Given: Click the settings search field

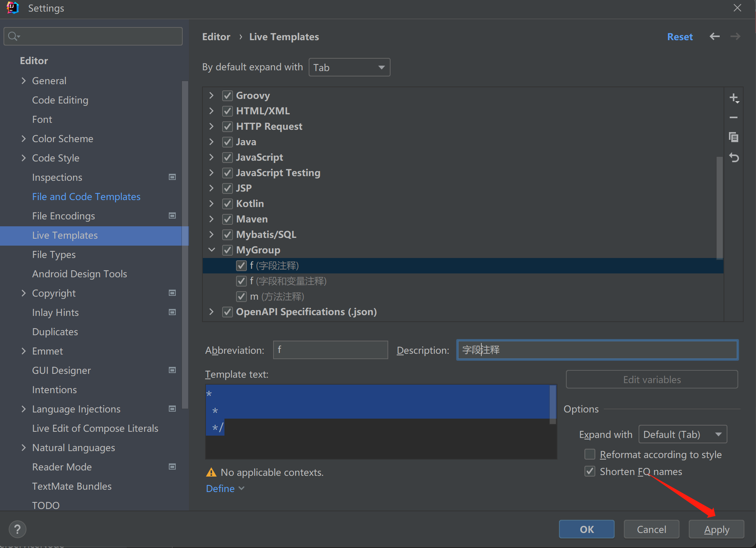Looking at the screenshot, I should tap(93, 36).
